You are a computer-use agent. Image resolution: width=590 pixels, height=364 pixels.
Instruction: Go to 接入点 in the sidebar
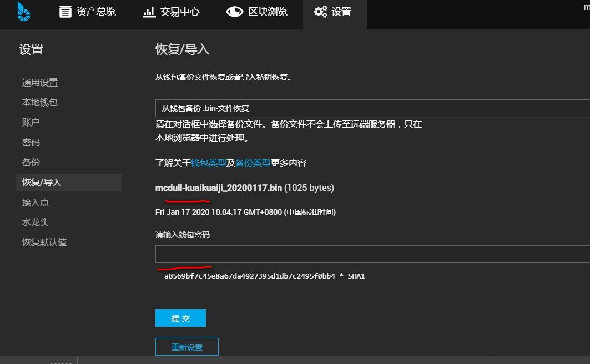pos(36,203)
